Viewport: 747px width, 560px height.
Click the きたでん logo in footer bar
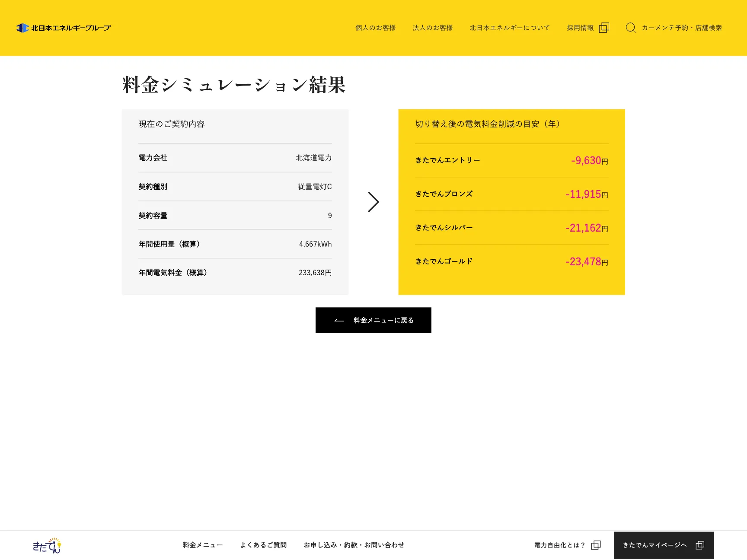[x=47, y=545]
